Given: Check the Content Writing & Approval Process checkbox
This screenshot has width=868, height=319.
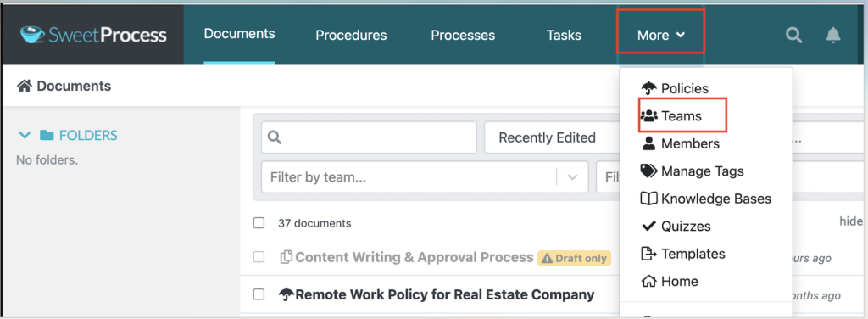Looking at the screenshot, I should click(x=259, y=257).
